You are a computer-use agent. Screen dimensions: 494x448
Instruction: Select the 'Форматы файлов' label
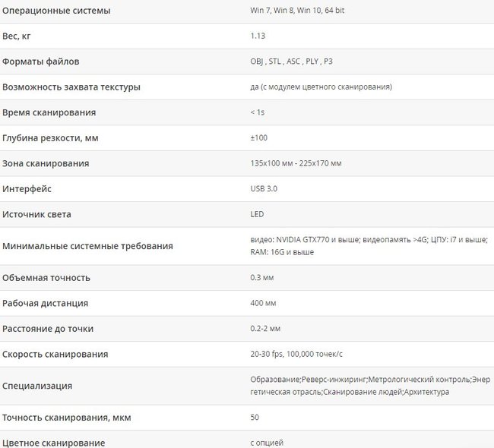click(40, 62)
